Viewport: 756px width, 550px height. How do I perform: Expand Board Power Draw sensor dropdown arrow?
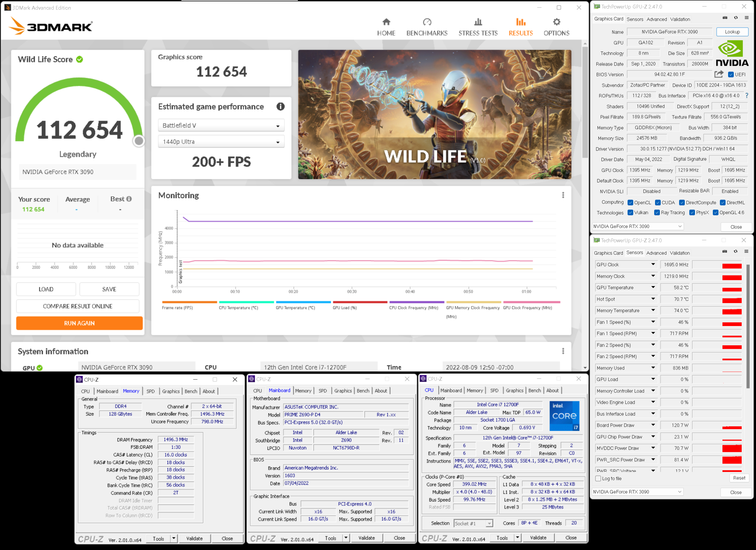(x=653, y=425)
